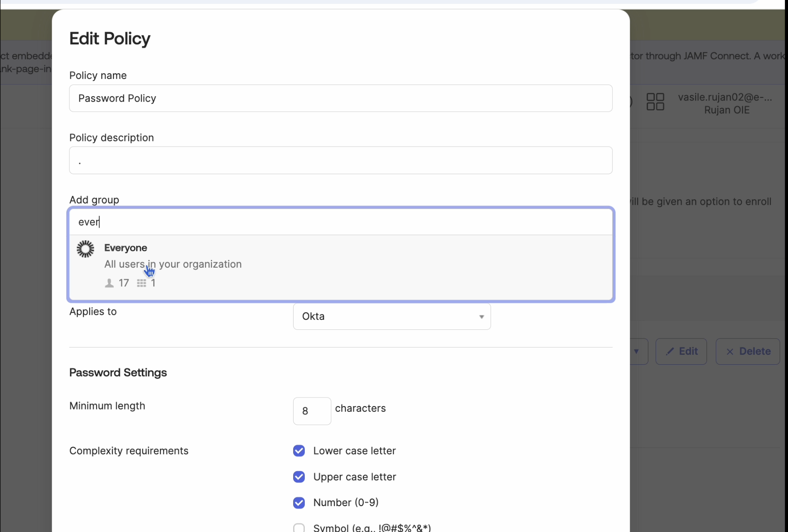Click the Policy description text field
The width and height of the screenshot is (788, 532).
point(341,160)
